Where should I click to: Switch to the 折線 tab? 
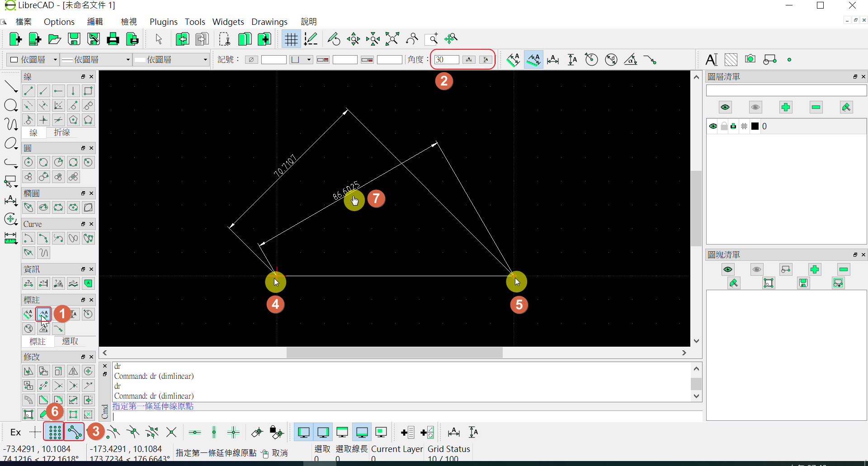62,132
